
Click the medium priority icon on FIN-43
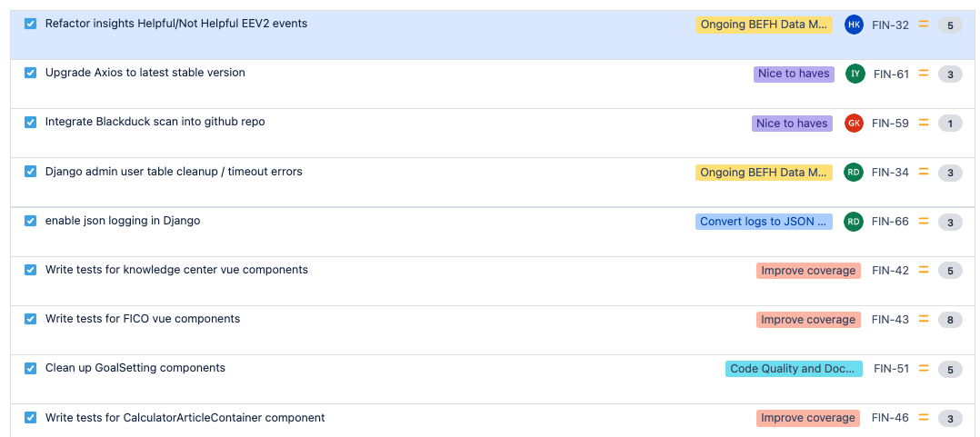(x=924, y=320)
